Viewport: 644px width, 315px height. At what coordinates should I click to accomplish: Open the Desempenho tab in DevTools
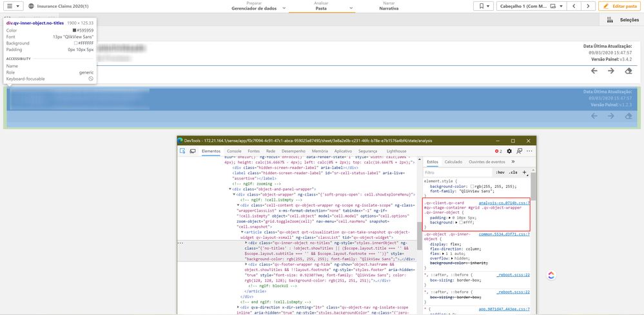(x=293, y=151)
